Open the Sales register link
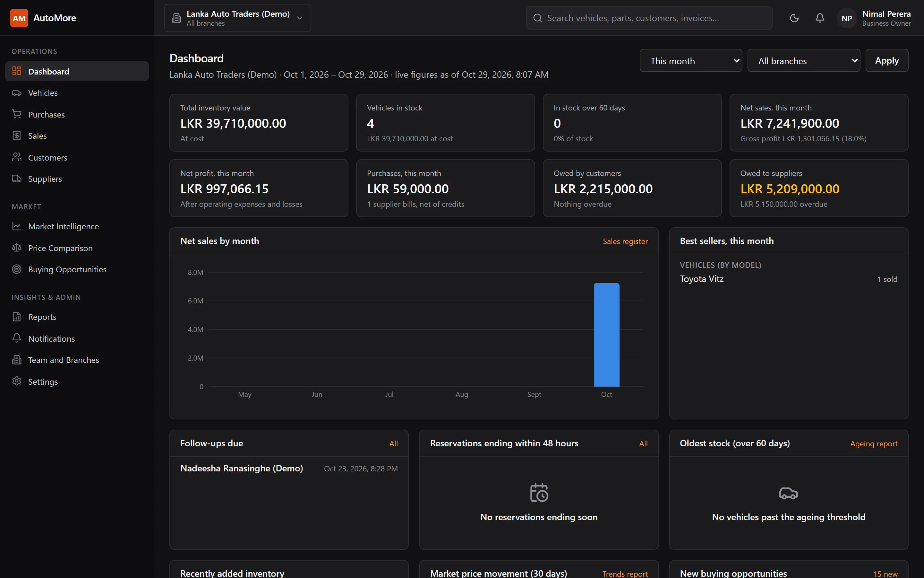This screenshot has height=578, width=924. coord(625,241)
